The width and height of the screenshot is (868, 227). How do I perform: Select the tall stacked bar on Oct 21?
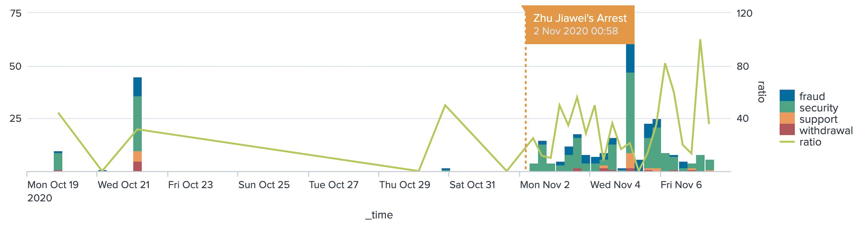(137, 122)
